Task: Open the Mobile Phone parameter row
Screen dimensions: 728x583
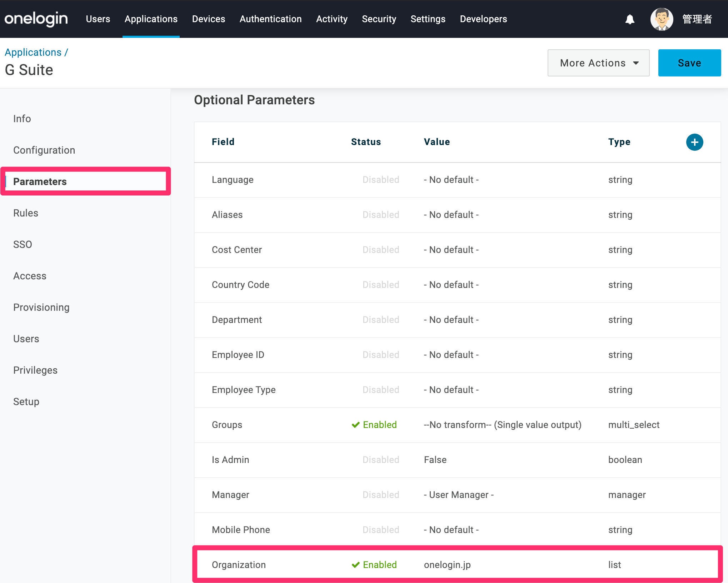Action: [457, 530]
